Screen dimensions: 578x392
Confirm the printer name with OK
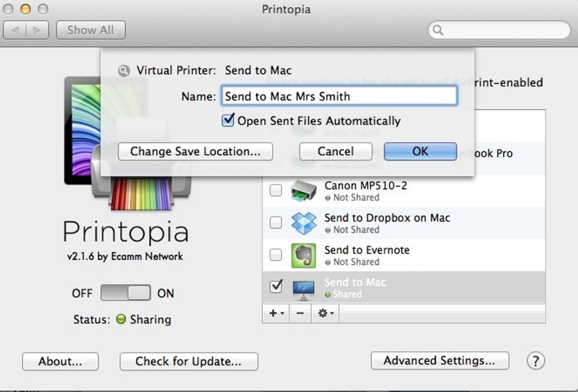[x=420, y=151]
